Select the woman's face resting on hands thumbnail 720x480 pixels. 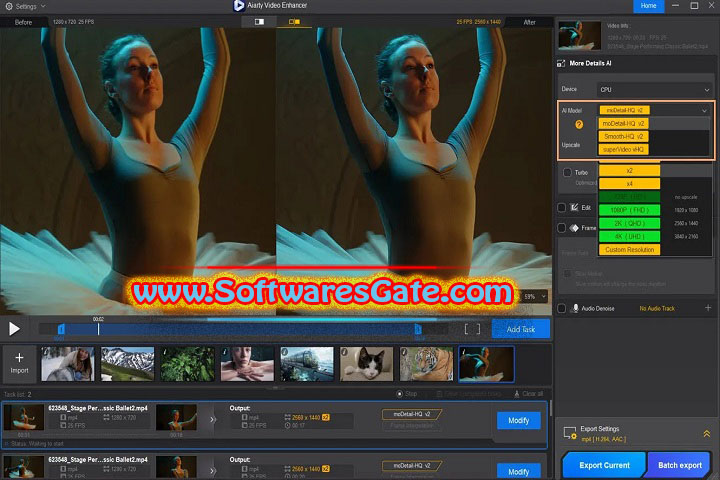247,364
